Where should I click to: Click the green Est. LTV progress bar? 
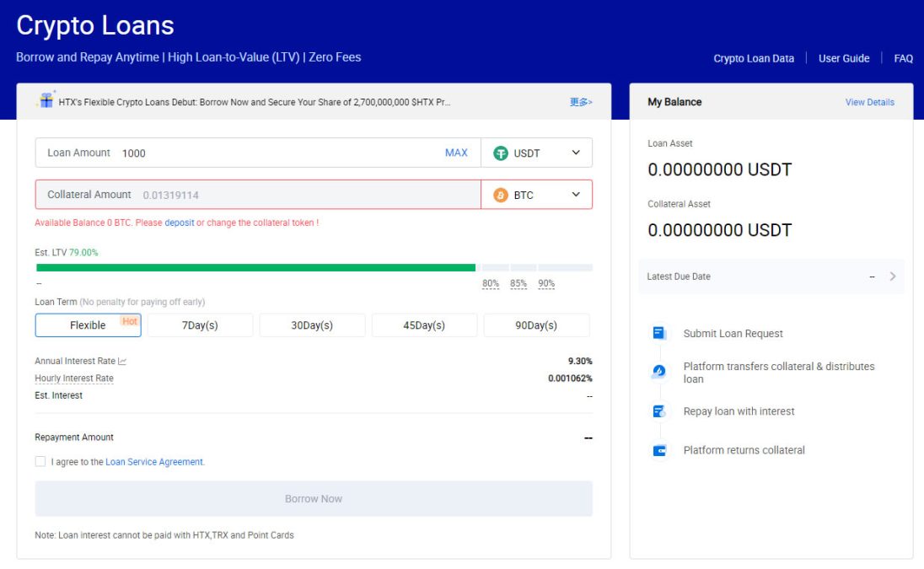tap(255, 267)
